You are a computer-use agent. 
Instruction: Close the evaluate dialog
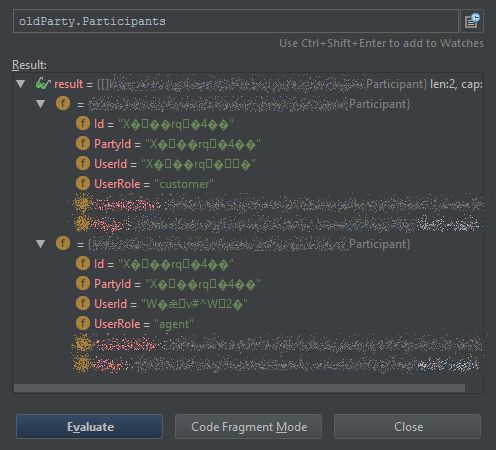coord(407,427)
